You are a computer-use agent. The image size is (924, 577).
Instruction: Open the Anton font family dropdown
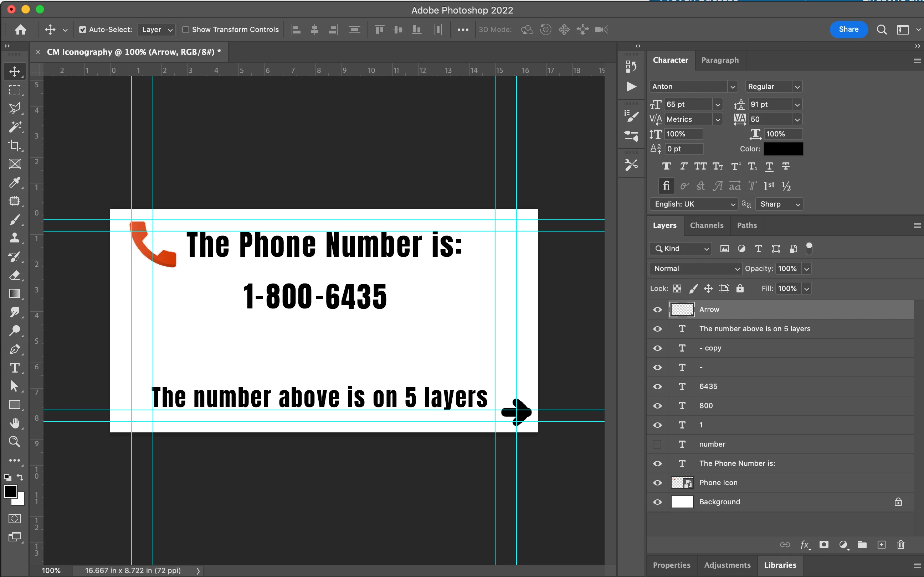[x=732, y=87]
